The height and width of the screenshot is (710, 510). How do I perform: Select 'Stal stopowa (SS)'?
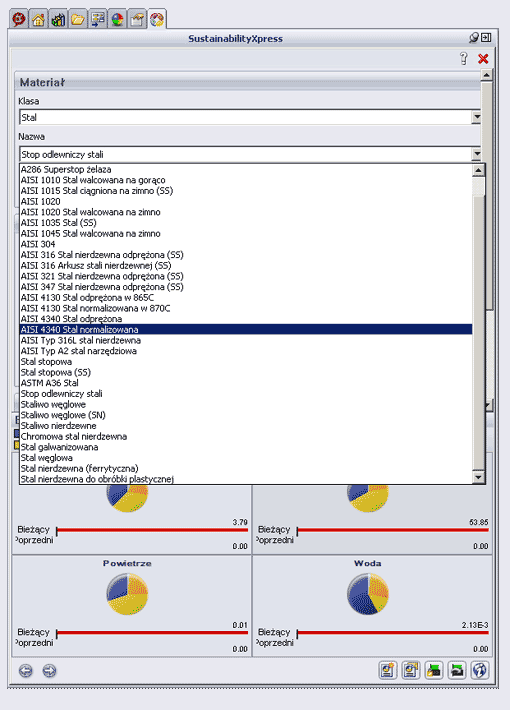pyautogui.click(x=246, y=372)
